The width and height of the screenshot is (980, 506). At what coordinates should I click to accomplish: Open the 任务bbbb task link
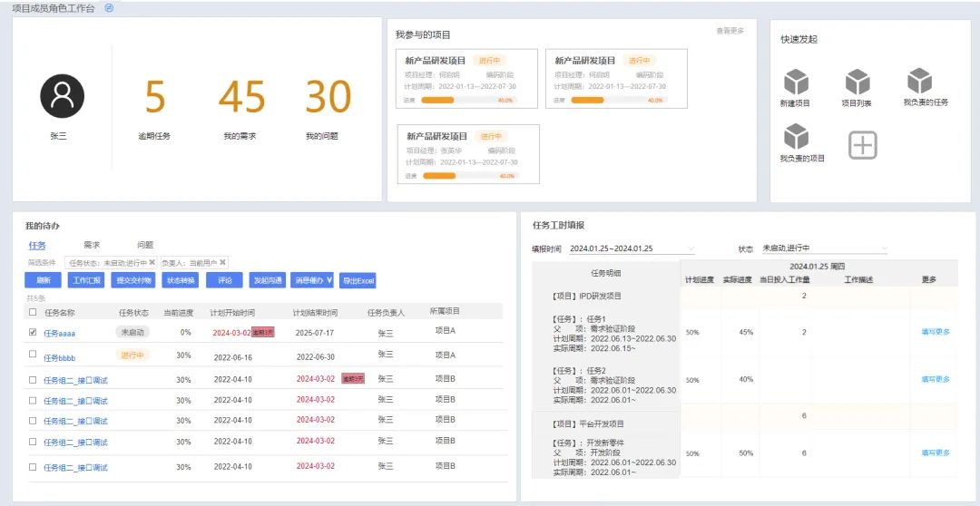(x=59, y=358)
